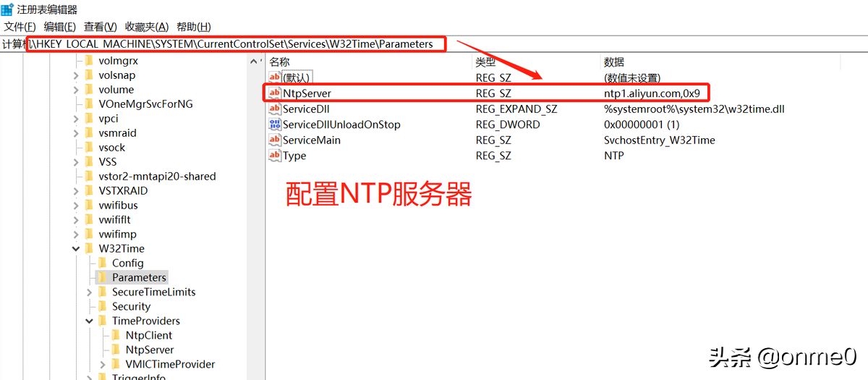868x380 pixels.
Task: Select the ServiceDllUnloadOnStop value name
Action: pyautogui.click(x=341, y=124)
